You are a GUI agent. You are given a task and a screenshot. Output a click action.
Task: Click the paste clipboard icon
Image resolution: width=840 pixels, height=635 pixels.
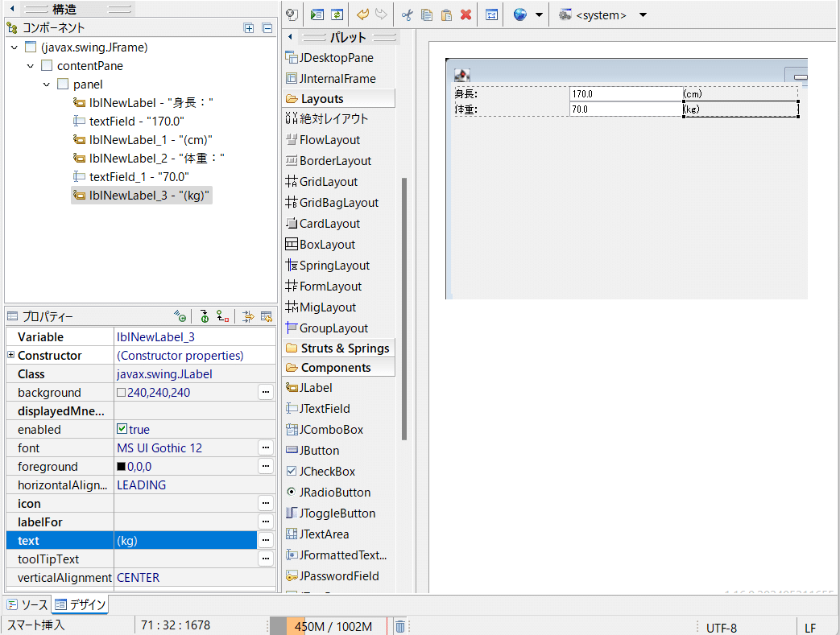[446, 14]
